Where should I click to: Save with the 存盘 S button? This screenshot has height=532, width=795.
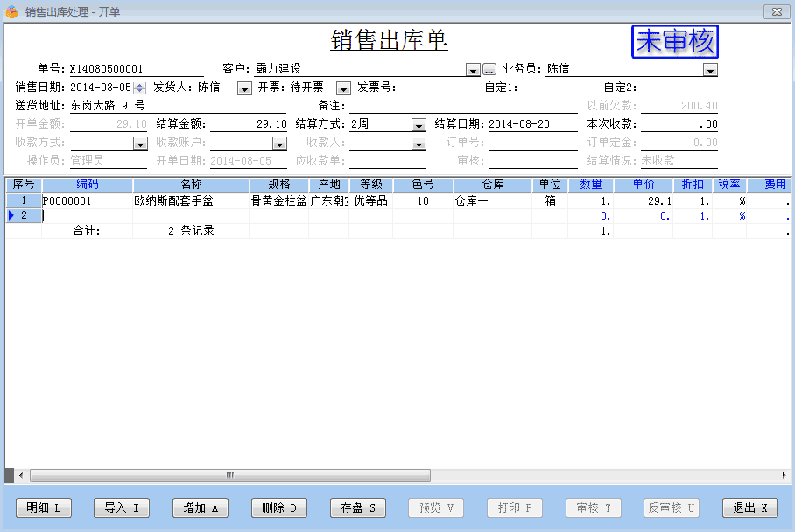coord(358,507)
